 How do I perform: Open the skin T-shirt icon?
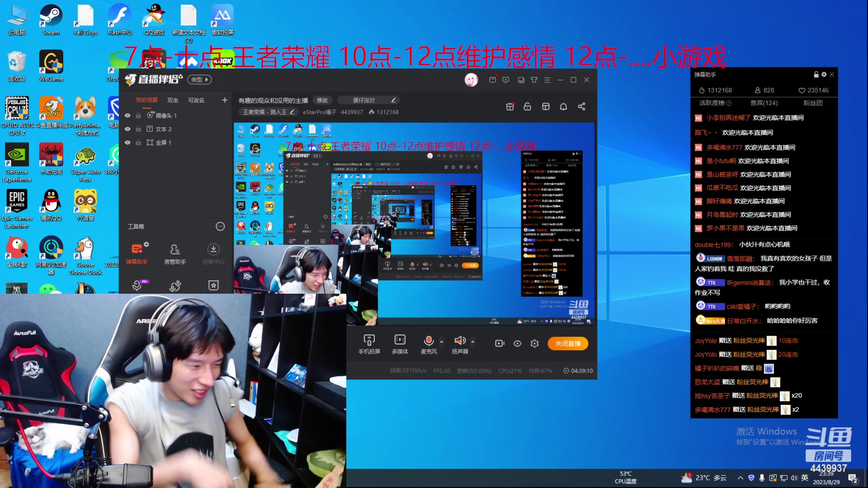[534, 80]
